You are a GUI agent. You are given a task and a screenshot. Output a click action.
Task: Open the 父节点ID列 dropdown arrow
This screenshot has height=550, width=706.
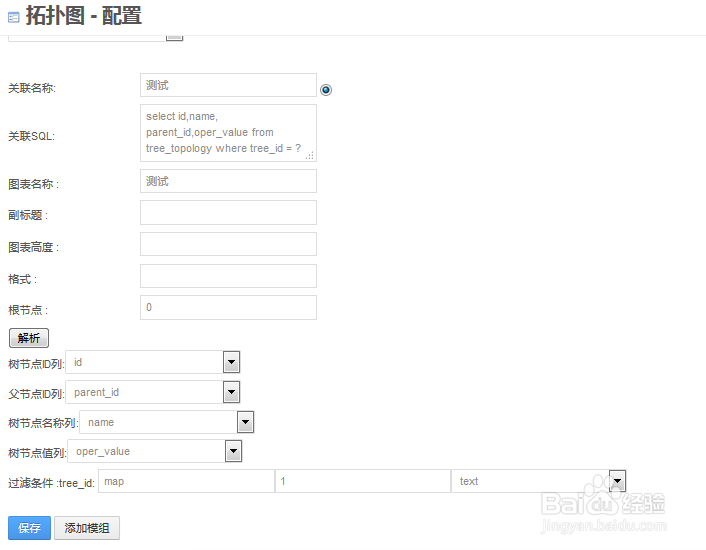[x=231, y=392]
